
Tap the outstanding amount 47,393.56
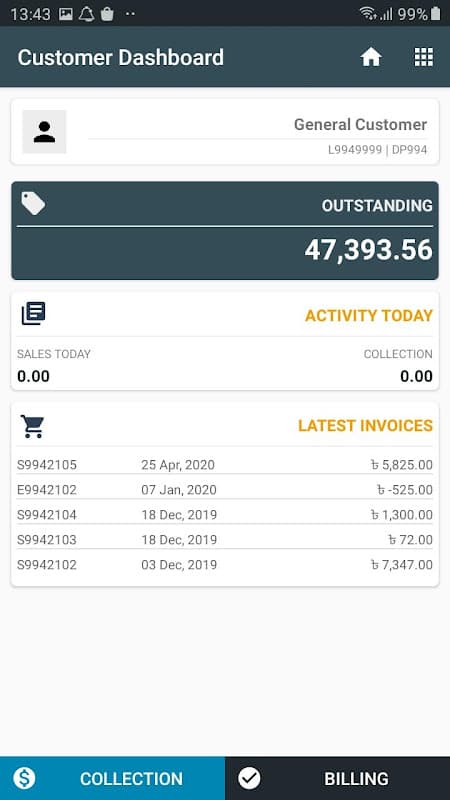tap(368, 251)
